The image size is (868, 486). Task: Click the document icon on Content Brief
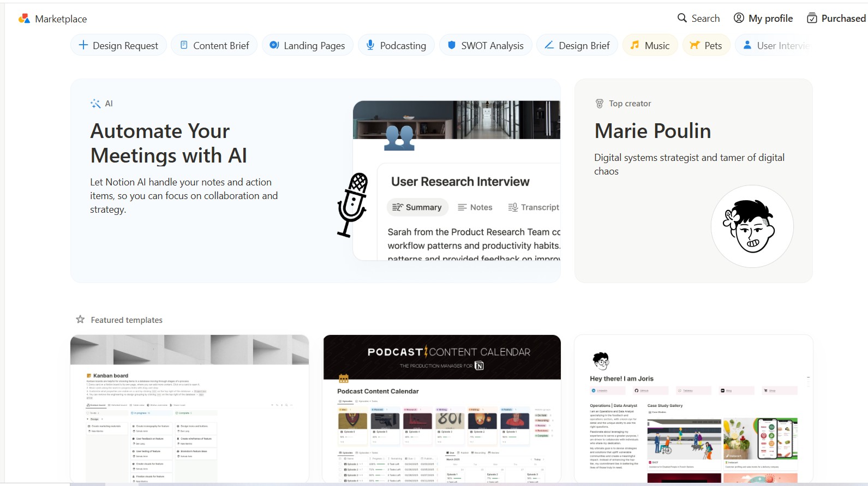click(184, 45)
